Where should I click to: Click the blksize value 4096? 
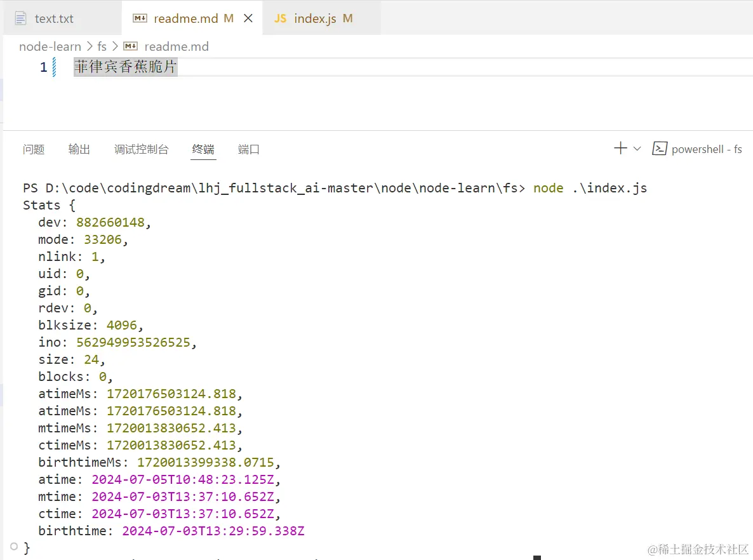tap(121, 325)
